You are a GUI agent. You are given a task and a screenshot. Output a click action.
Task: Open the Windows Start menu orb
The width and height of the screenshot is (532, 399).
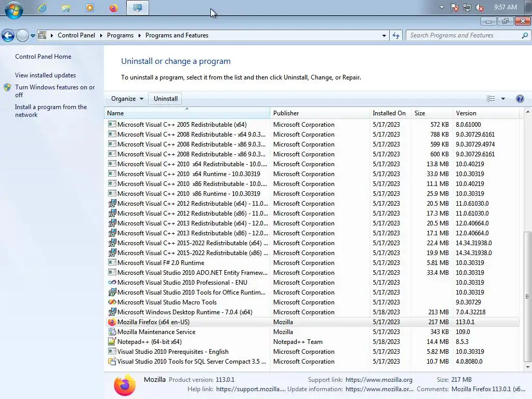14,9
